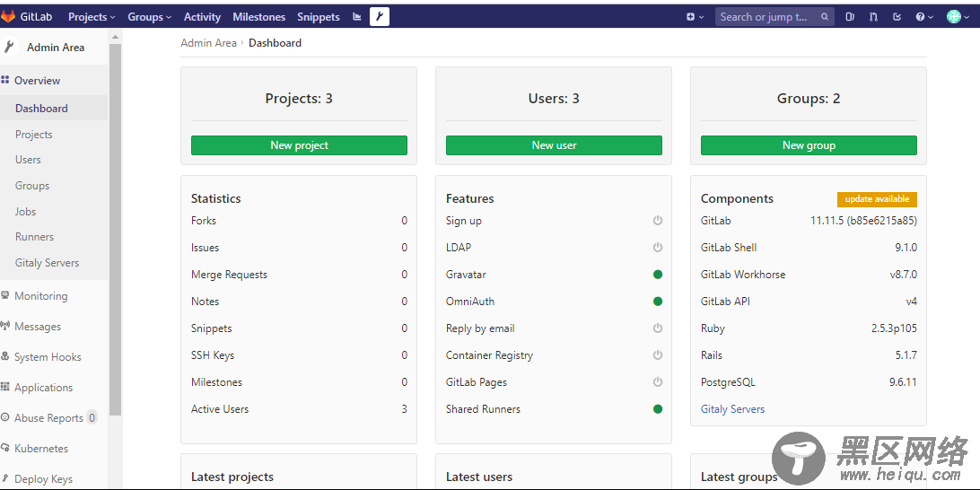Click the Reply by email power icon
The image size is (980, 490).
pyautogui.click(x=658, y=328)
